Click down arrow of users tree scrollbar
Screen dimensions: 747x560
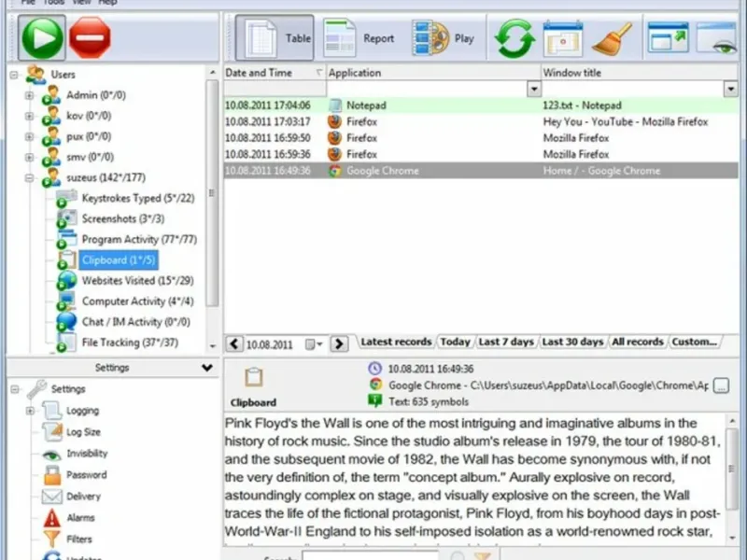213,346
